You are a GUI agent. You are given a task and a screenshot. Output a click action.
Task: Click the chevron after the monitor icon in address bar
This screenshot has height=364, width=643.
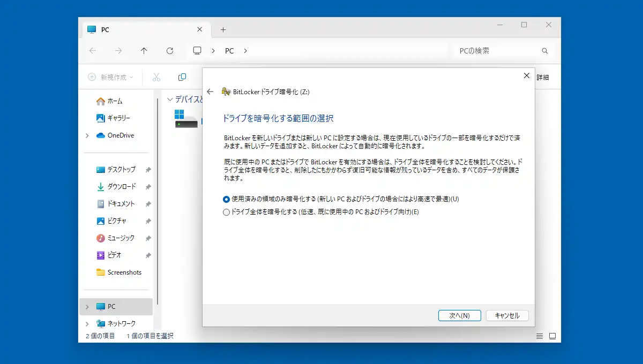click(x=213, y=51)
